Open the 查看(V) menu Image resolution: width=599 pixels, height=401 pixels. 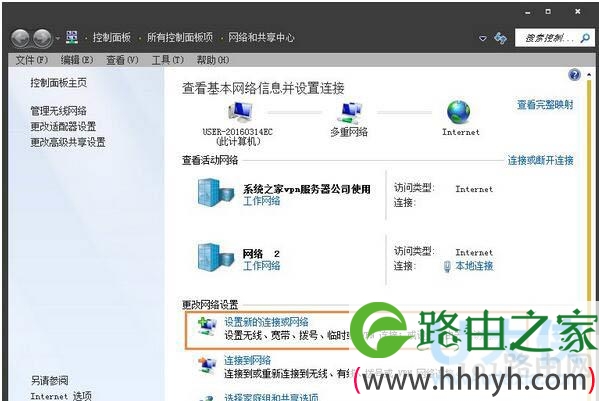pyautogui.click(x=122, y=60)
